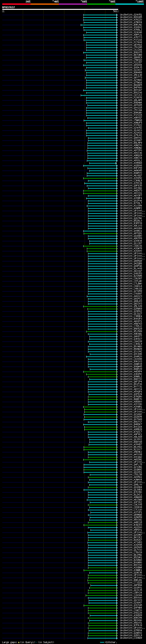Select the UniRef100_O24046 label

131,32
